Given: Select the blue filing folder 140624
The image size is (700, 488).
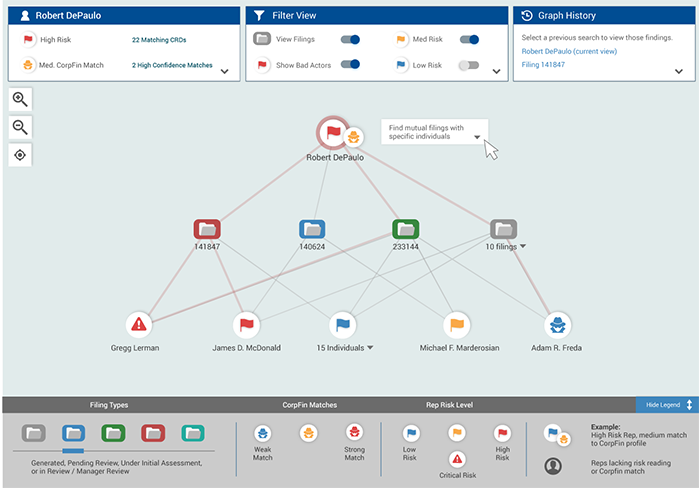Looking at the screenshot, I should [312, 229].
